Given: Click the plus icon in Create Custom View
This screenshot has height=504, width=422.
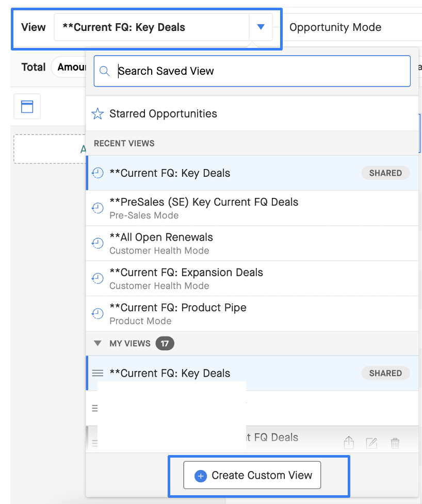Looking at the screenshot, I should coord(201,475).
